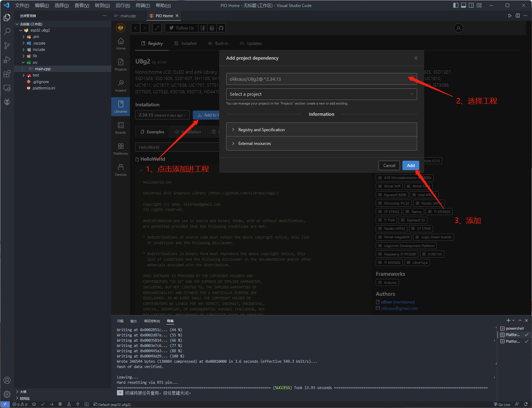Open Devices in the PIO sidebar
Viewport: 532px width, 408px height.
[x=120, y=170]
